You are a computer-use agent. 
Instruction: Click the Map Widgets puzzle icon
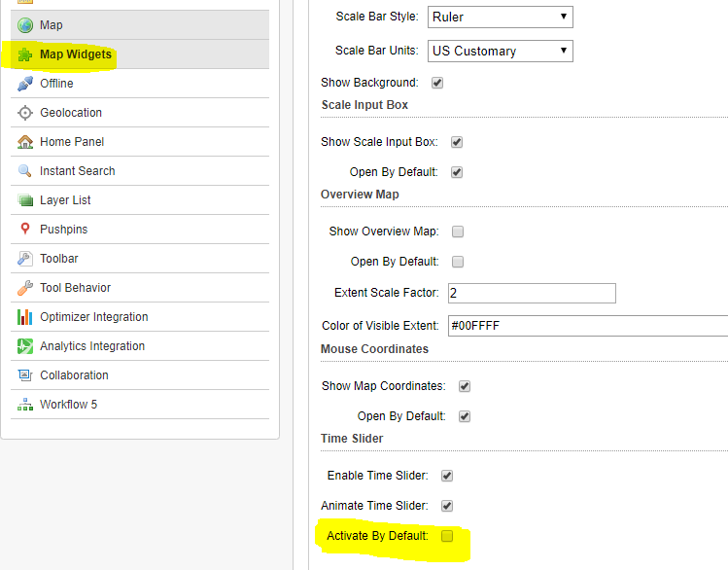pyautogui.click(x=25, y=54)
